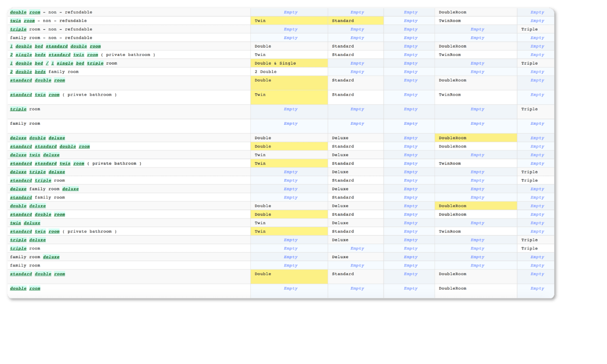Open the "triple" link in triple room non-refundable row

pos(18,29)
